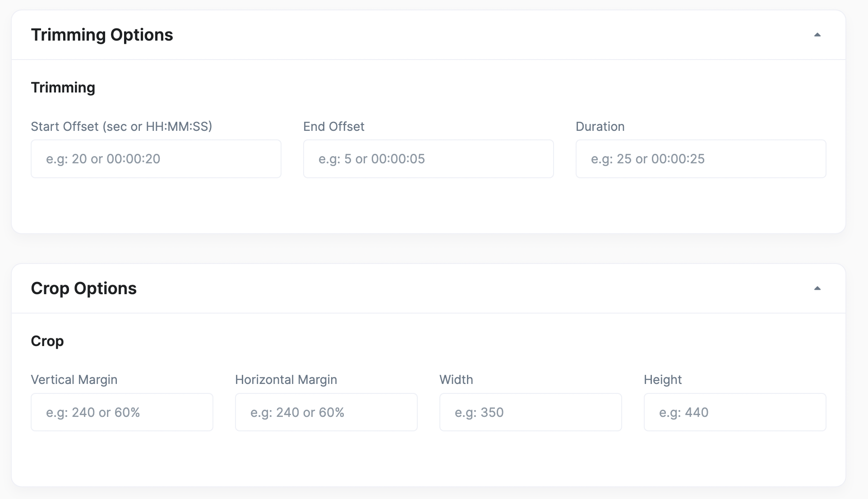868x499 pixels.
Task: Click into the Vertical Margin field
Action: (x=122, y=412)
